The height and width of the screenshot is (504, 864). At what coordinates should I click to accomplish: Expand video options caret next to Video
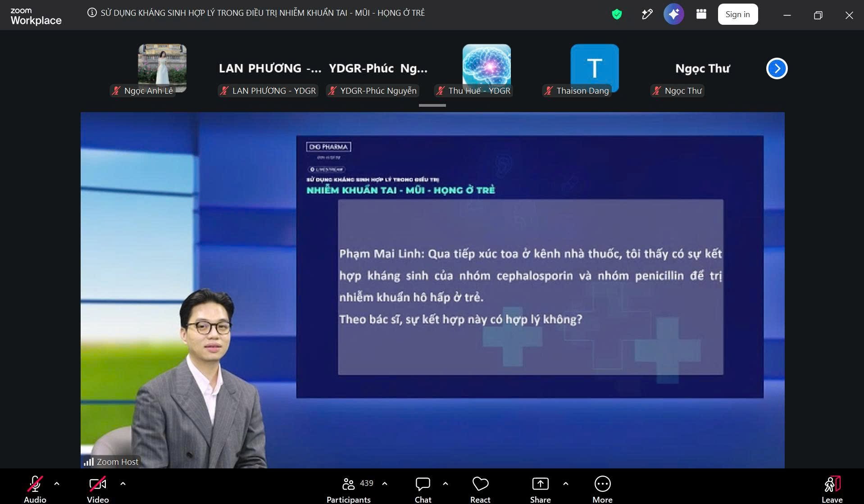123,484
